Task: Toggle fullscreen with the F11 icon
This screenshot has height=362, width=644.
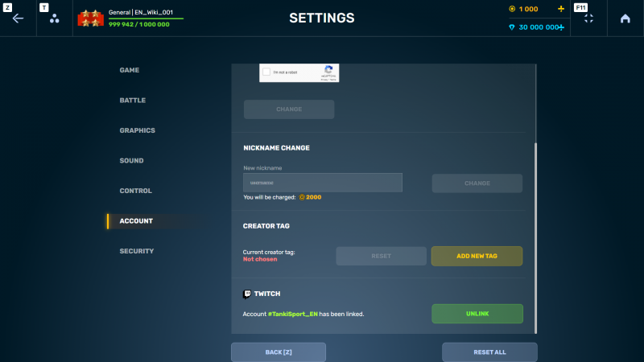Action: (x=588, y=19)
